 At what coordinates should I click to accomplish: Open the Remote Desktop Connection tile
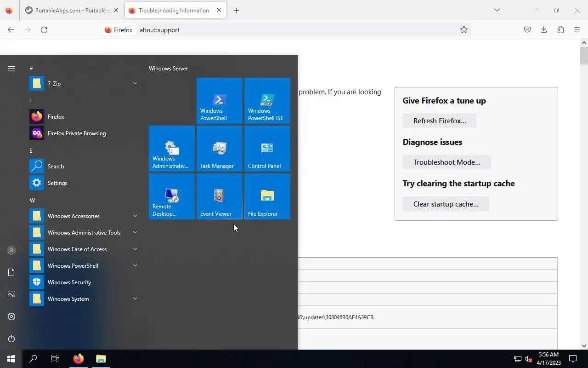[171, 196]
